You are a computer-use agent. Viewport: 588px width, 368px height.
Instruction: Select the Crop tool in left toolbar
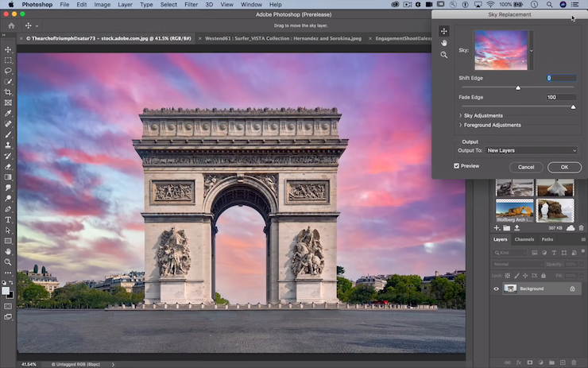click(x=8, y=92)
